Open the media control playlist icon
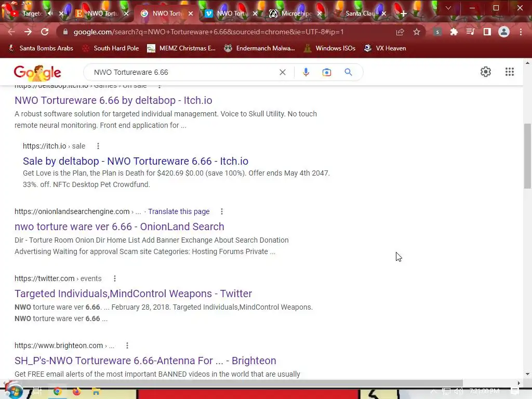This screenshot has width=532, height=399. click(x=470, y=32)
